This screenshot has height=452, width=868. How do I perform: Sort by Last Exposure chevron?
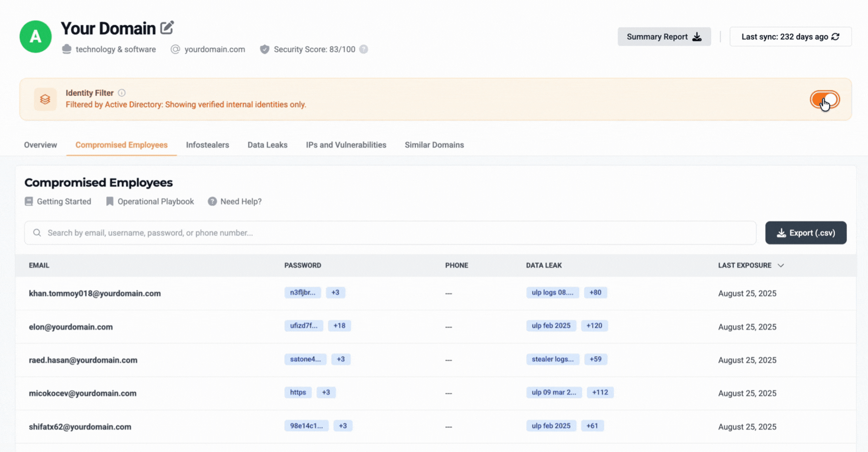781,265
